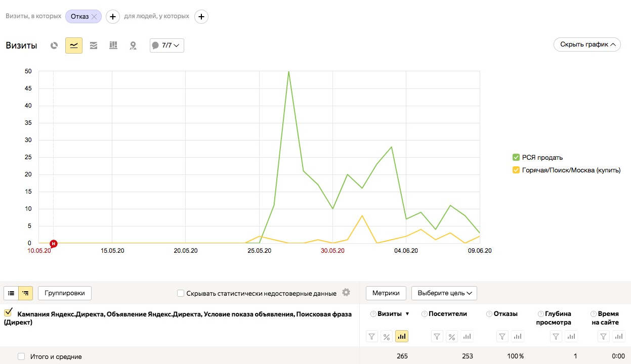Tick the Итого и средние checkbox
This screenshot has width=631, height=364.
21,356
